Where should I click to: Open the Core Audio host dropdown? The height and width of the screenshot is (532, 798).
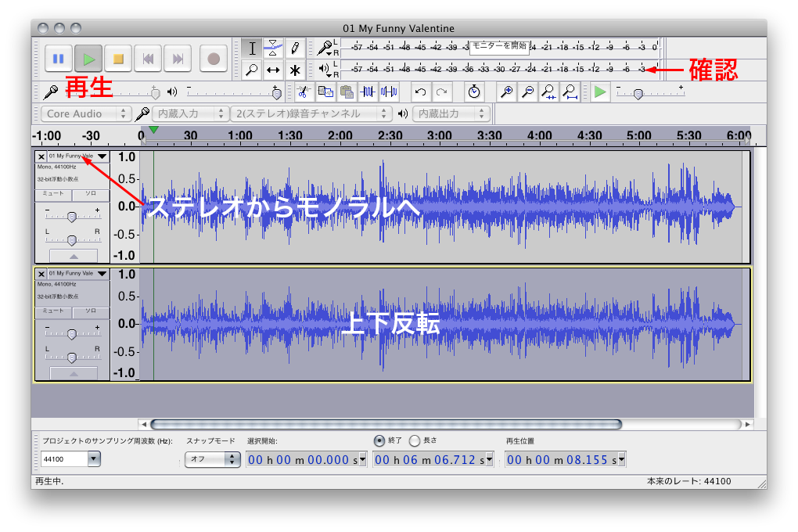(x=86, y=113)
